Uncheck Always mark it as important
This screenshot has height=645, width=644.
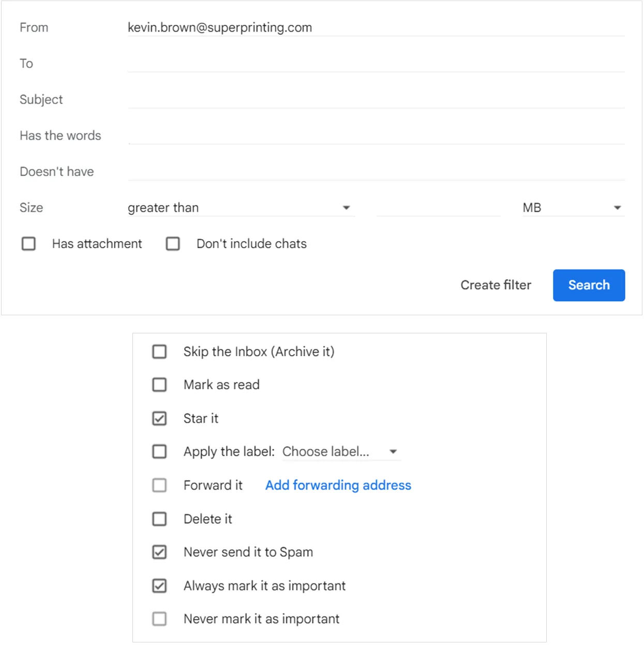point(159,586)
